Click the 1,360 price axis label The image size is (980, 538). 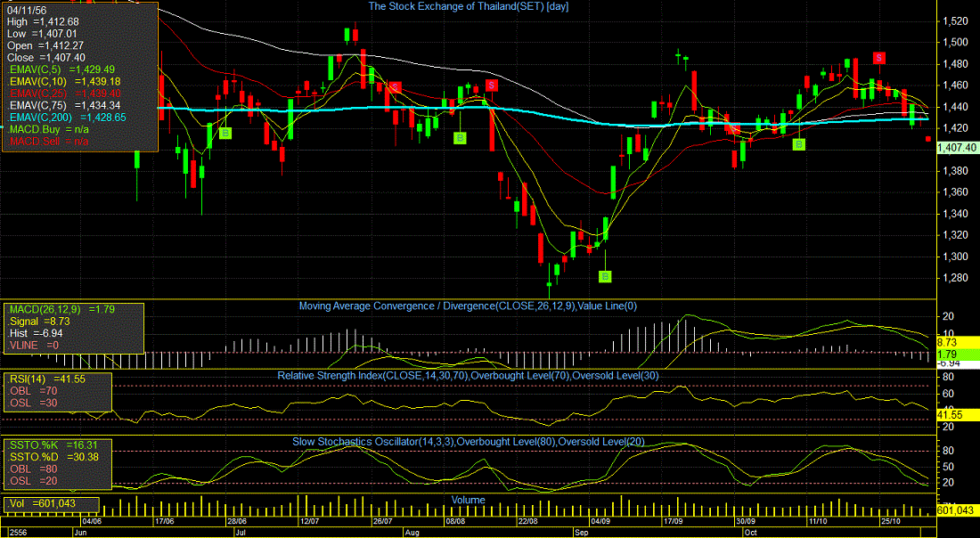click(954, 192)
